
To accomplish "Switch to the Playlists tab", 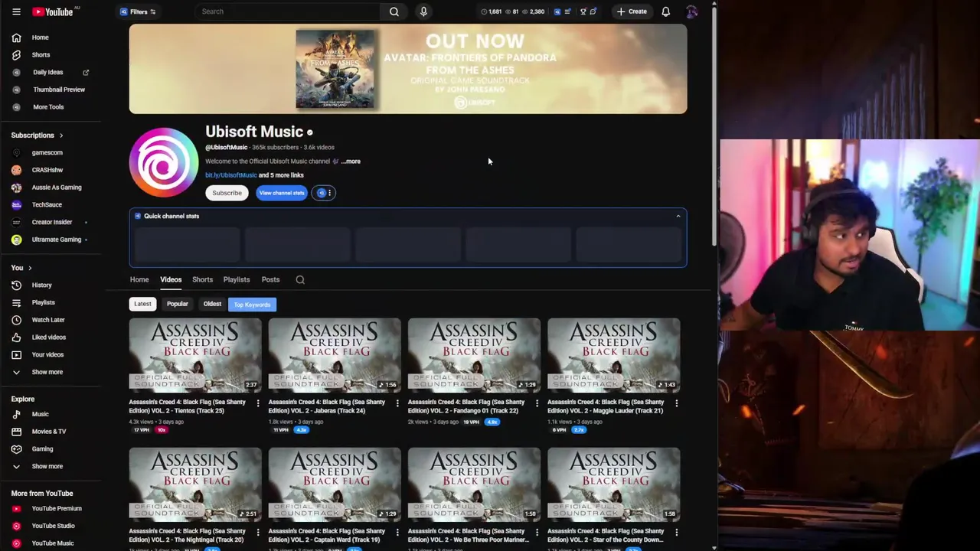I will tap(237, 280).
